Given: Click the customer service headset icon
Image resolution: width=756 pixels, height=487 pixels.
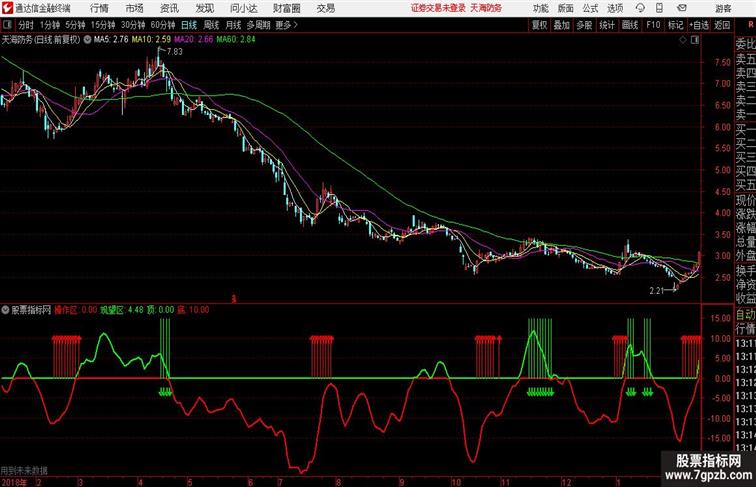Looking at the screenshot, I should click(x=640, y=8).
